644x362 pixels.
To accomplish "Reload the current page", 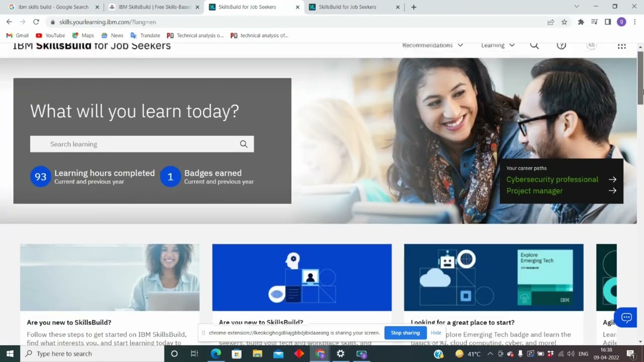I will [36, 22].
